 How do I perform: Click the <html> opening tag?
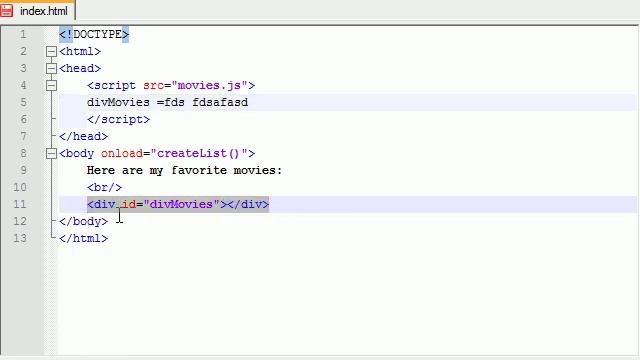(x=80, y=51)
